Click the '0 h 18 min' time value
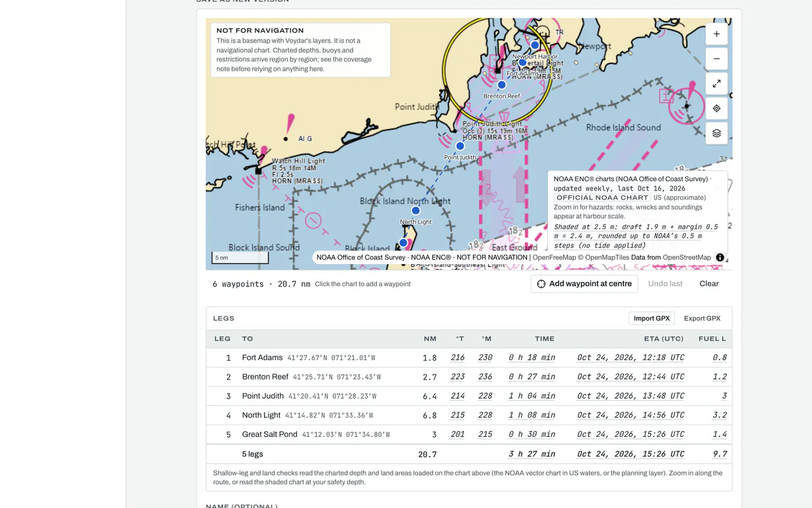812x508 pixels. (532, 358)
